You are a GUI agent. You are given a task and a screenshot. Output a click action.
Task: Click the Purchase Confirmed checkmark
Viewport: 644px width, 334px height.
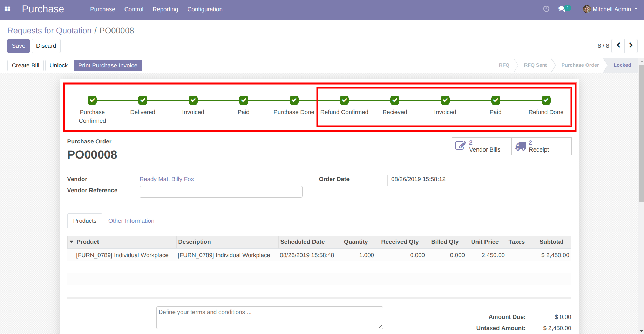point(92,101)
